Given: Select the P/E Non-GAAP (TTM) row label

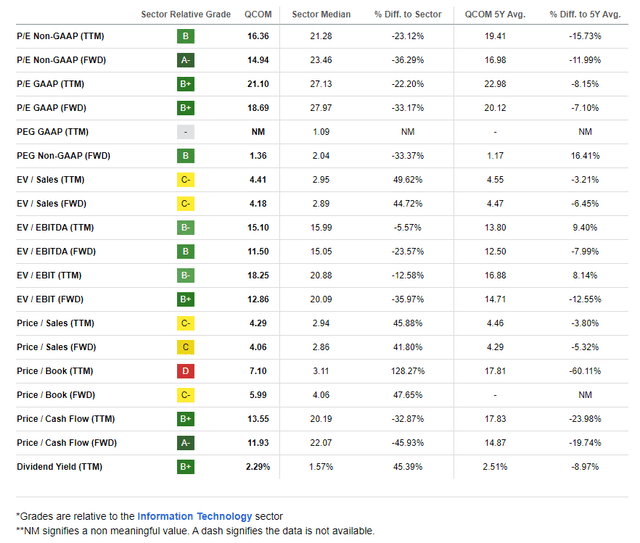Looking at the screenshot, I should [x=60, y=36].
